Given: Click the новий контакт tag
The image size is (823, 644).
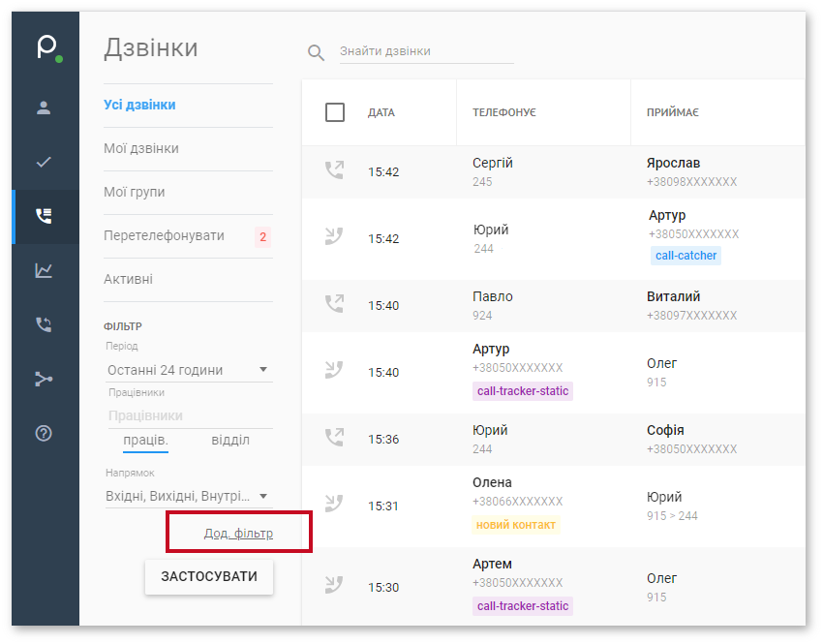Looking at the screenshot, I should 515,525.
